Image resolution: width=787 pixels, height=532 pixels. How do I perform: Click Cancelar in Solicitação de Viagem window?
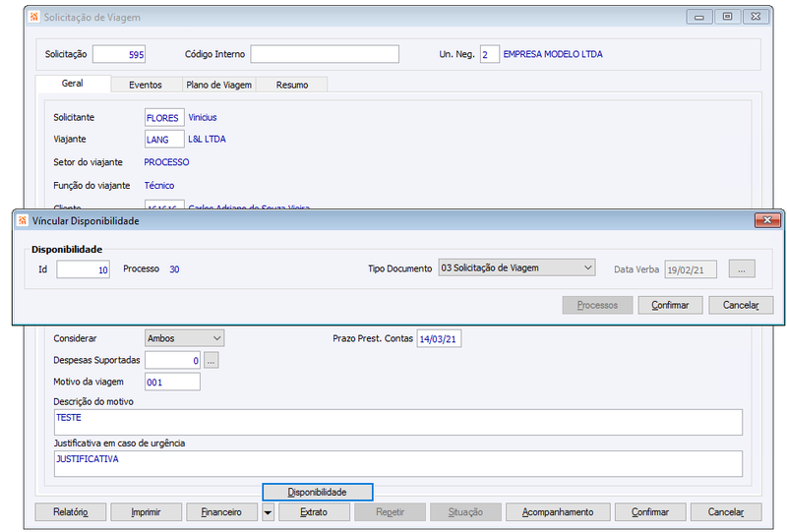coord(726,512)
